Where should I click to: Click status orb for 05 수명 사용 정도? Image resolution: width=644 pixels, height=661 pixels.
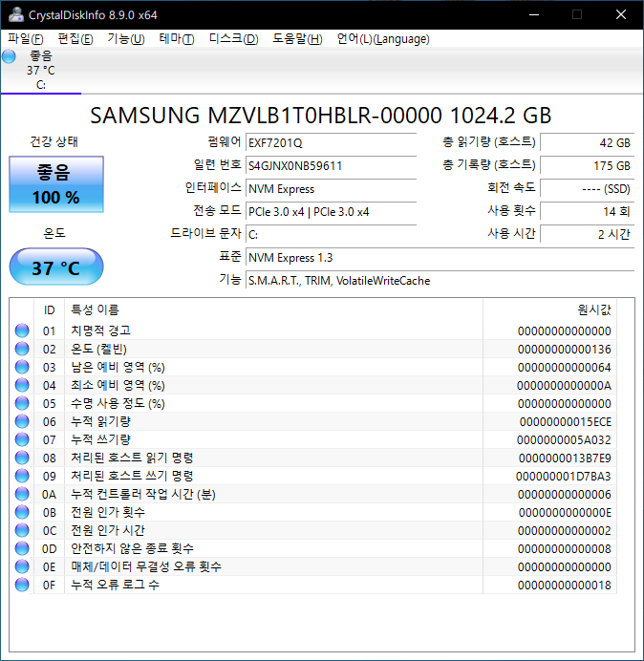pos(22,403)
